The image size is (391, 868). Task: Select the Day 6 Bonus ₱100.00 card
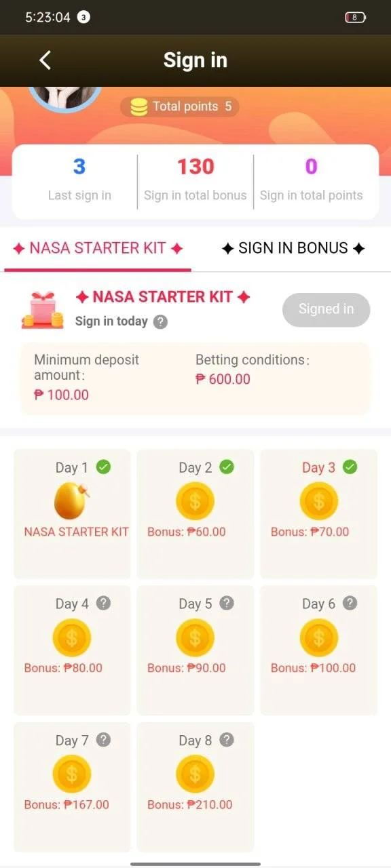319,650
